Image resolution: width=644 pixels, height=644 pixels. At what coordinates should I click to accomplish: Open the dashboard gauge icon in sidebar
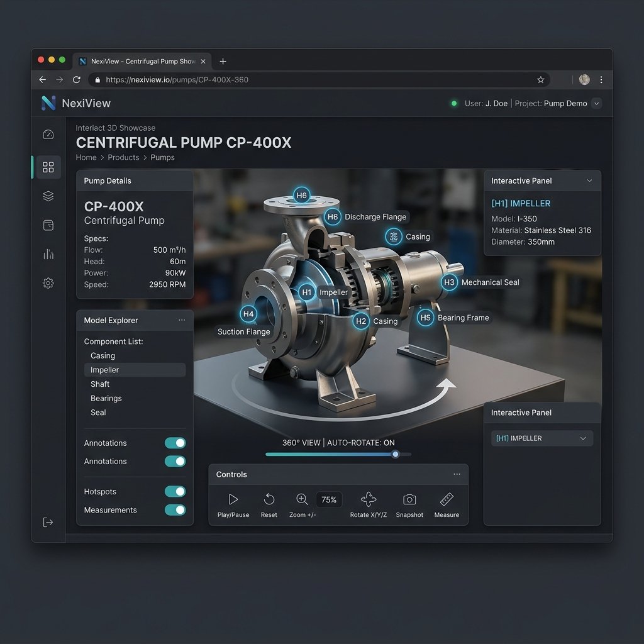48,135
